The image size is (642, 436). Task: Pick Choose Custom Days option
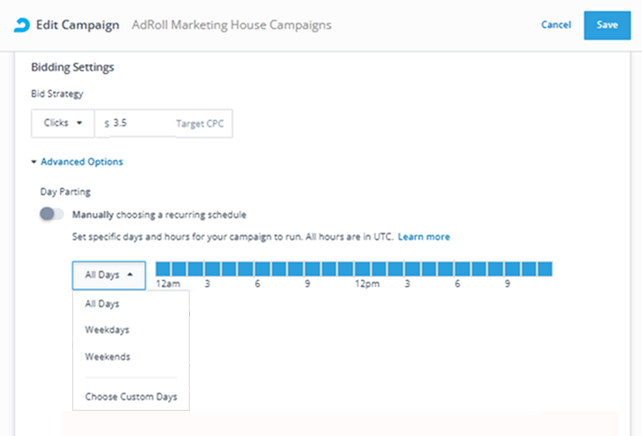(x=131, y=397)
